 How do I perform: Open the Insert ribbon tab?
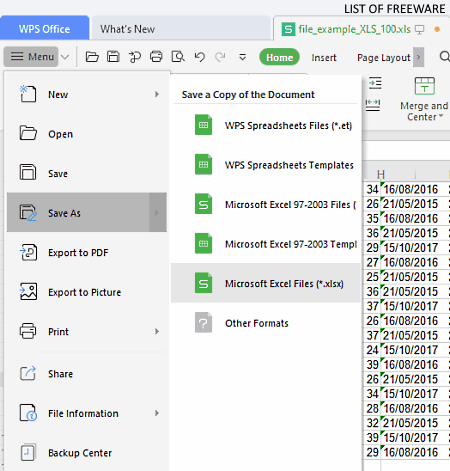324,58
